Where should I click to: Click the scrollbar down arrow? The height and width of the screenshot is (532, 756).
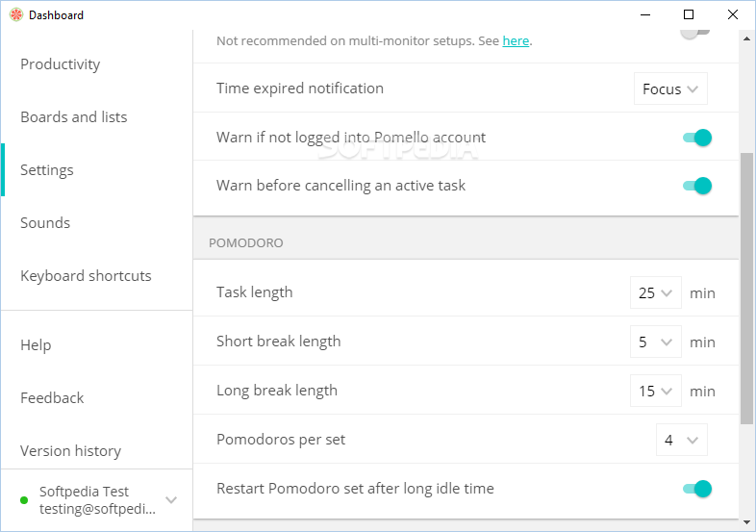(746, 522)
